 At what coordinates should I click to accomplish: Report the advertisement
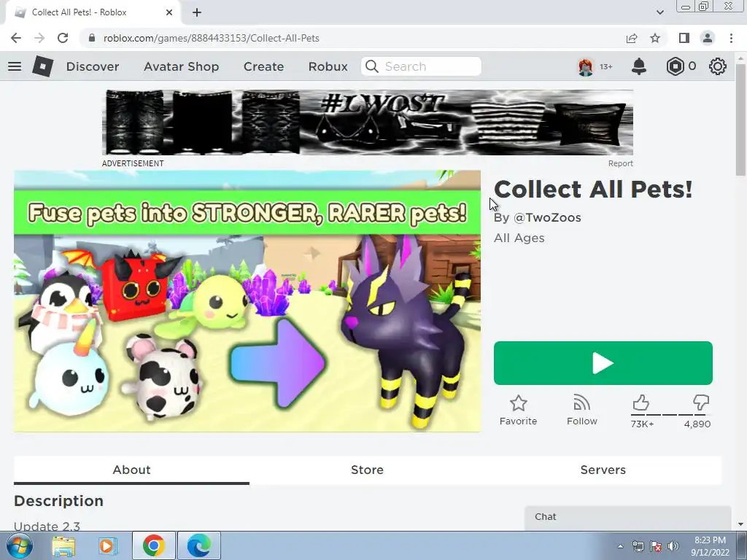tap(620, 163)
